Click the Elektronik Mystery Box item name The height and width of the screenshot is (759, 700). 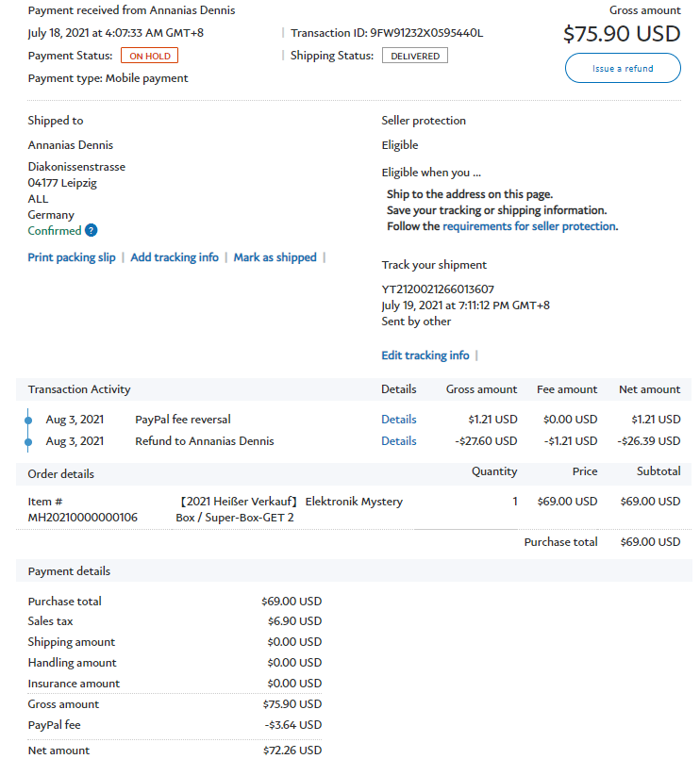pos(289,509)
